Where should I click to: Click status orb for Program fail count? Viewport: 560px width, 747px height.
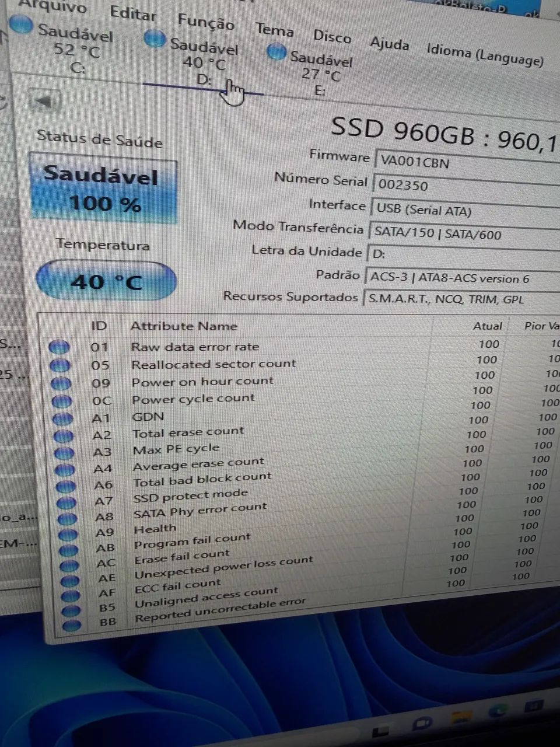click(69, 550)
